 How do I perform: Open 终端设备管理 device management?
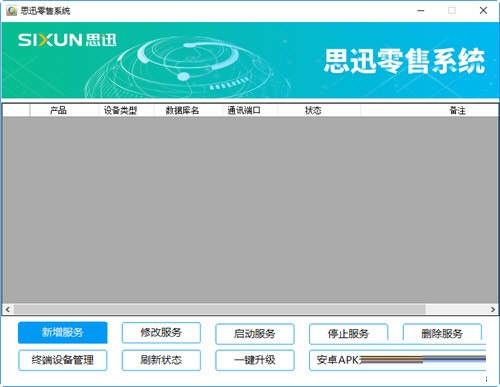coord(63,360)
